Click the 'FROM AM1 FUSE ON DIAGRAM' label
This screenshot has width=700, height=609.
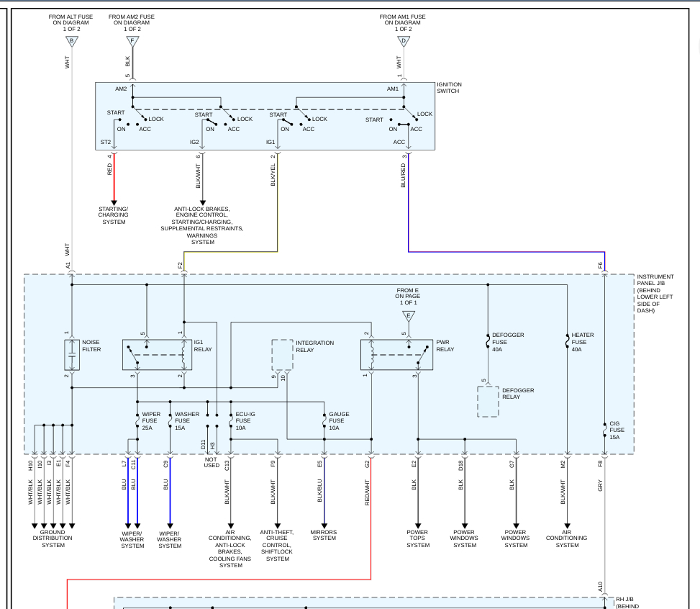tap(403, 23)
